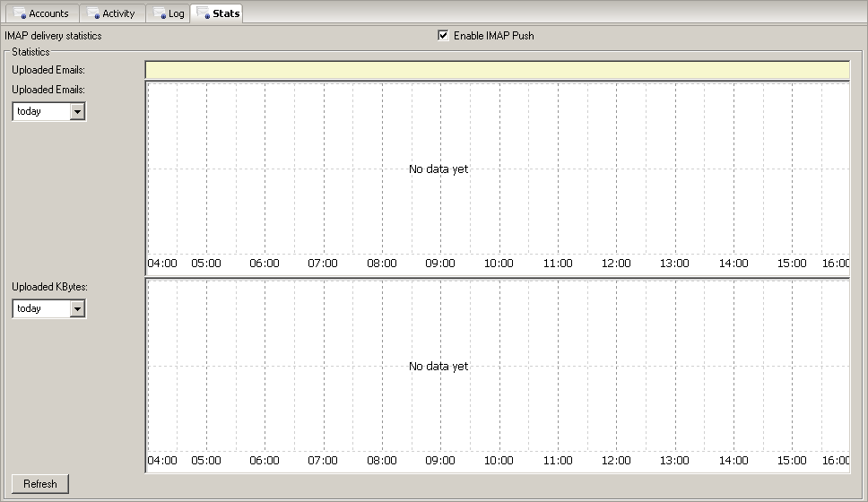
Task: Click "No data yet" in Uploaded Emails chart
Action: (438, 169)
